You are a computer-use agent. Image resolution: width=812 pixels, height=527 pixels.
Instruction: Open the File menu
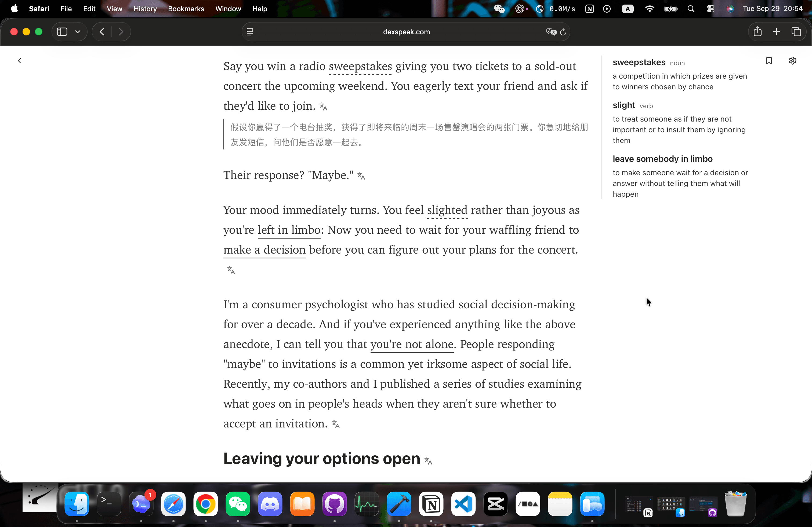[x=66, y=9]
